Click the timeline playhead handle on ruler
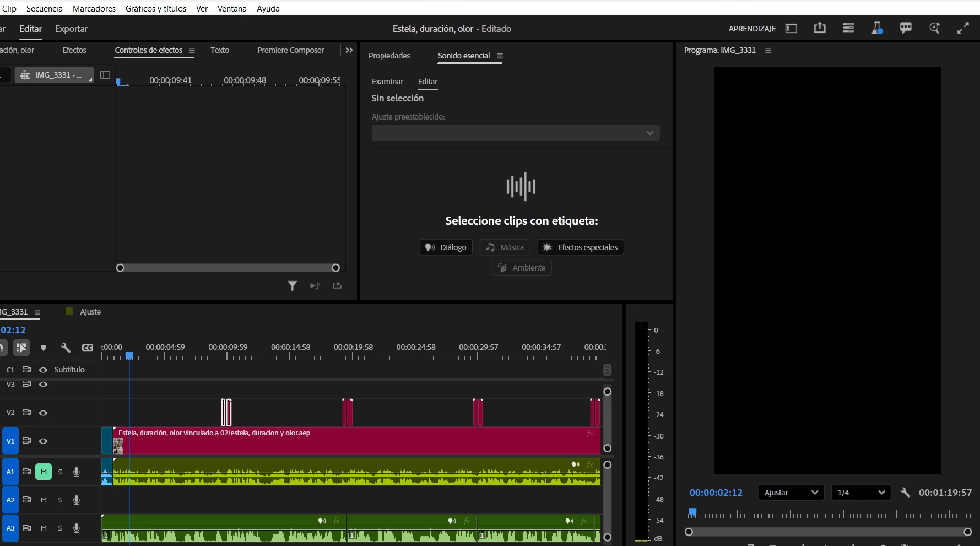The width and height of the screenshot is (980, 546). click(x=129, y=355)
